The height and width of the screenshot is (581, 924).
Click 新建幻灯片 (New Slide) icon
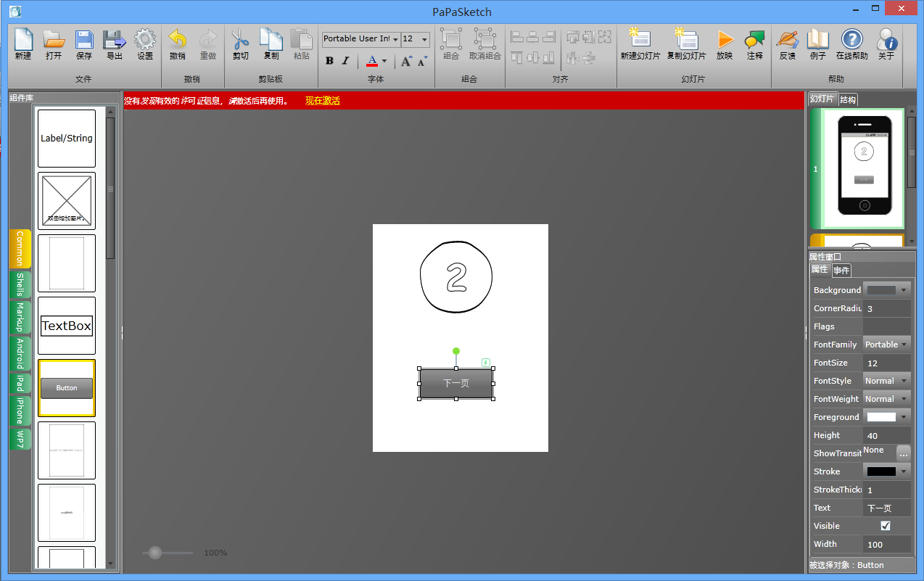(640, 38)
